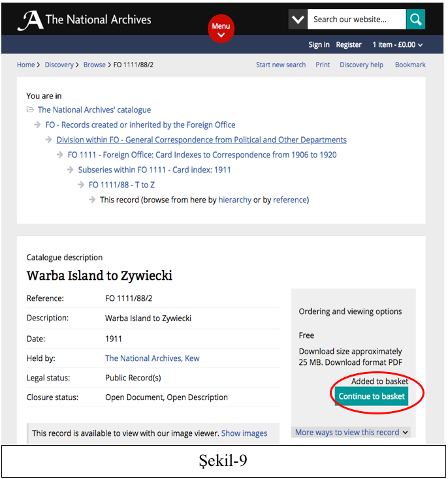Expand the 1 item - £0.00 basket
The image size is (448, 479).
(398, 44)
